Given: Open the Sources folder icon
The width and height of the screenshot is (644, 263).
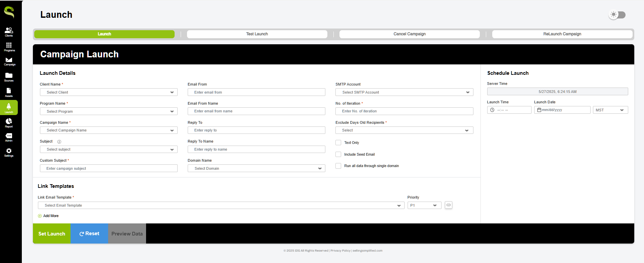Looking at the screenshot, I should tap(9, 77).
